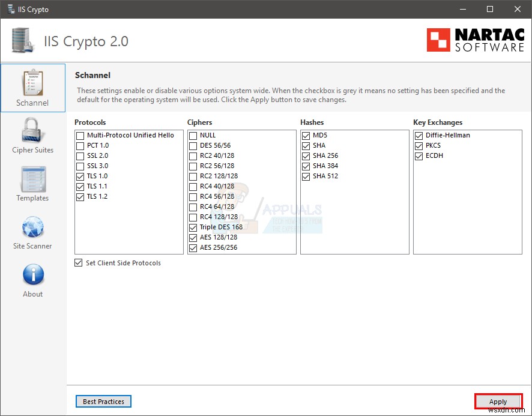Toggle Set Client Side Protocols option
This screenshot has width=532, height=416.
78,262
